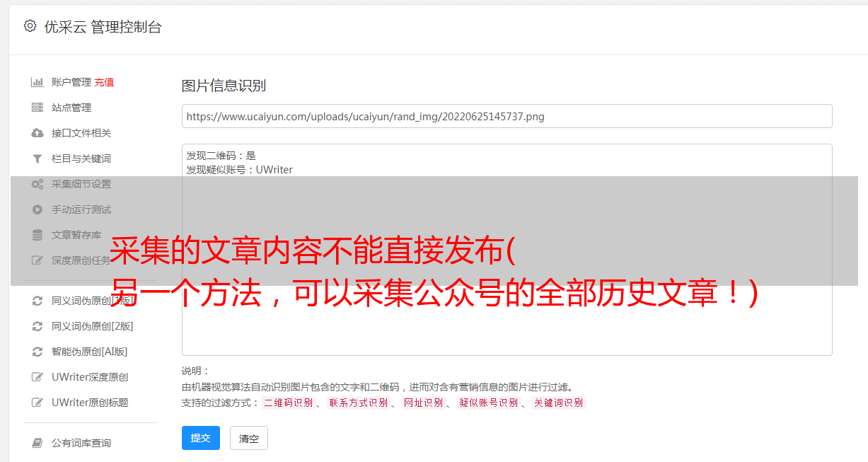Image resolution: width=868 pixels, height=462 pixels.
Task: Choose 智能伪原创[AI版] in sidebar
Action: point(90,352)
